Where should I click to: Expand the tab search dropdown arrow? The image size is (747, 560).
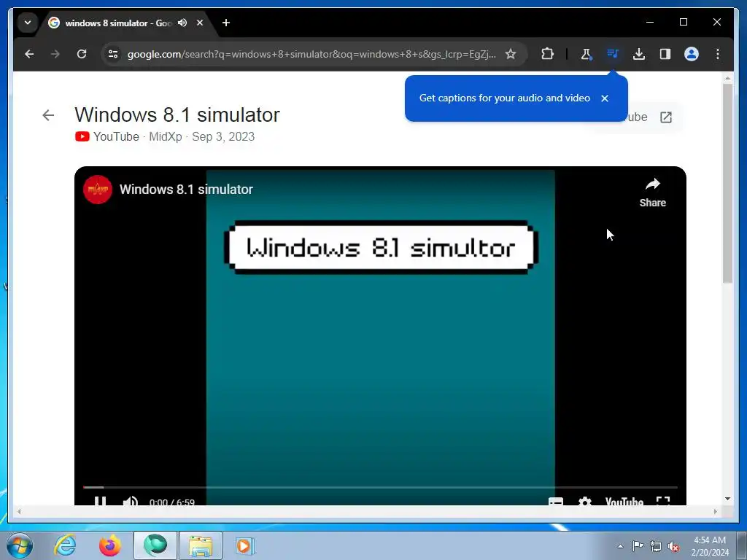pos(28,23)
